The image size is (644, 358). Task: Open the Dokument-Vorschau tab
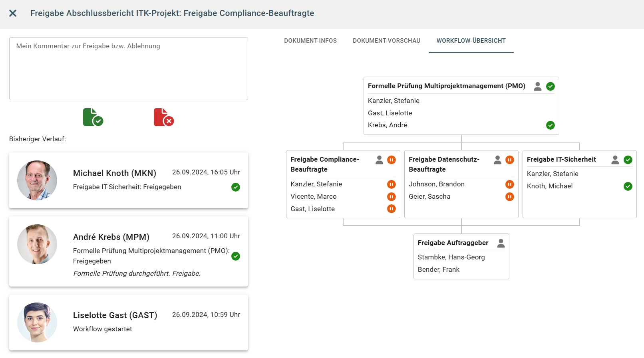[x=386, y=41]
